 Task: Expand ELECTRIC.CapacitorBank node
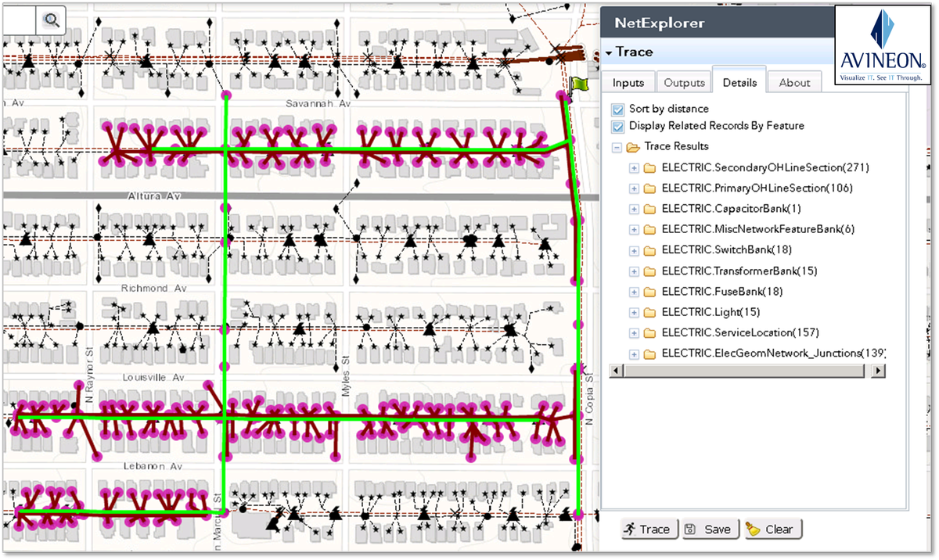pyautogui.click(x=634, y=209)
